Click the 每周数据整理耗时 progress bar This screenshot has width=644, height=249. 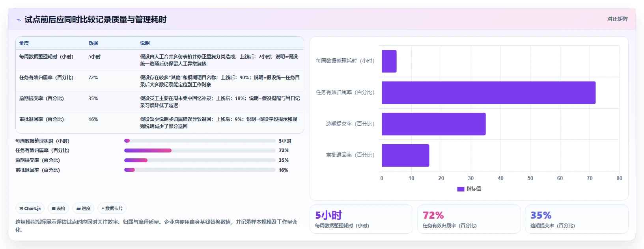200,141
